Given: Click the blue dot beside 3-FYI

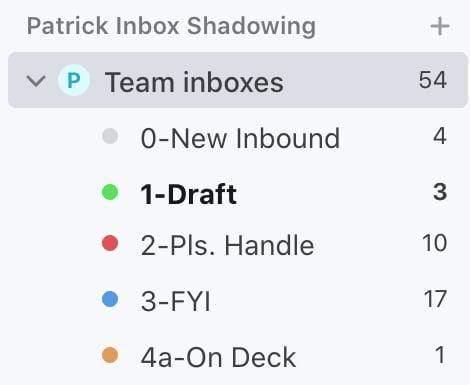Looking at the screenshot, I should pos(110,299).
